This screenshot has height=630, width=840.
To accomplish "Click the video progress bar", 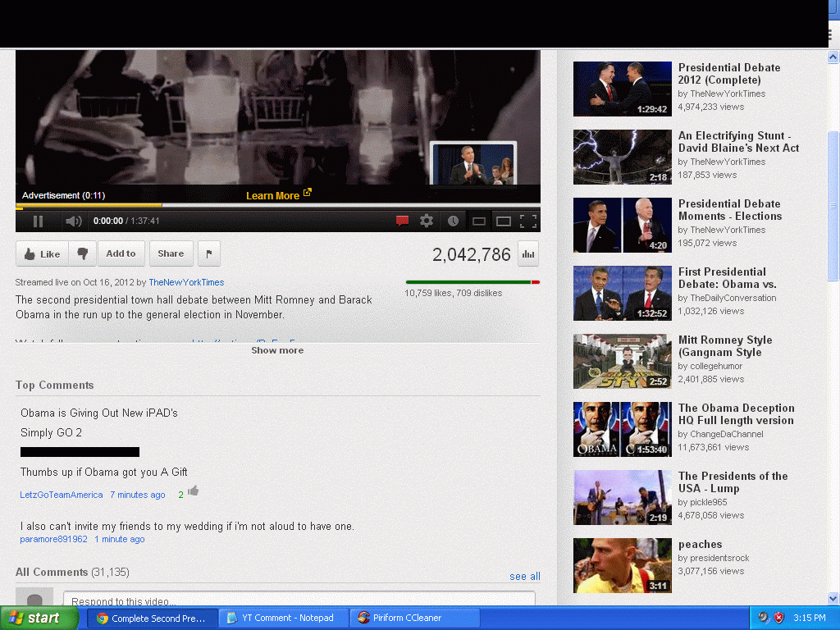I will tap(277, 205).
